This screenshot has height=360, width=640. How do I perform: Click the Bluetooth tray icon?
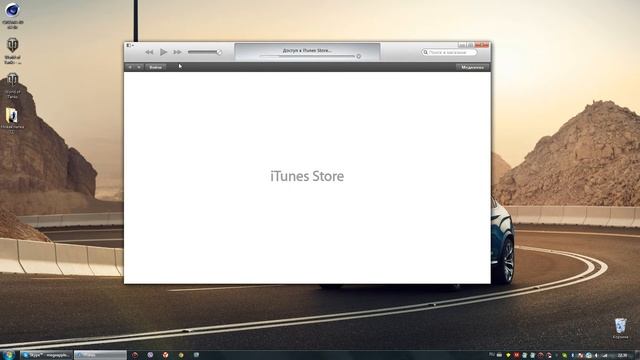tap(573, 356)
